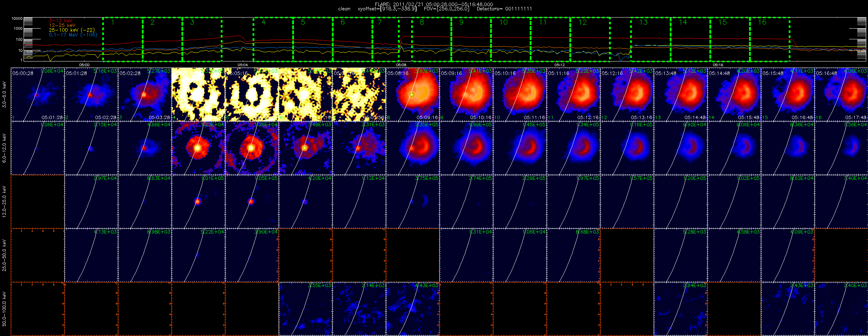
Task: Click the '2.40E+03' peak value label
Action: (855, 286)
